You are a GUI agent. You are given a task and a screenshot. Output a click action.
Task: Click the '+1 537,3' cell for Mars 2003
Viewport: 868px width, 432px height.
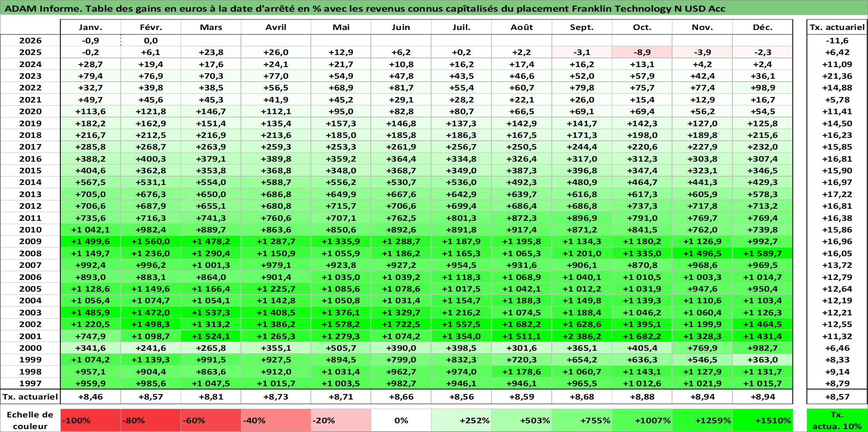point(211,312)
